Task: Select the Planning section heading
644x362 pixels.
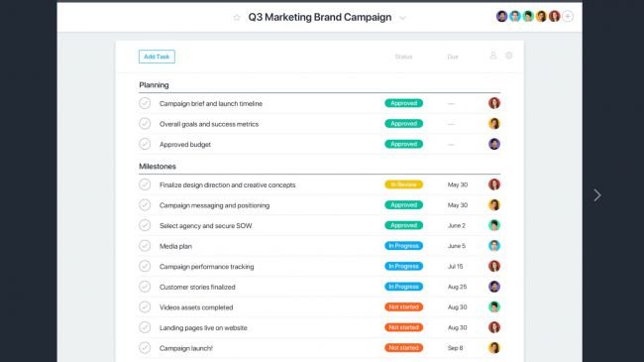Action: pyautogui.click(x=154, y=85)
